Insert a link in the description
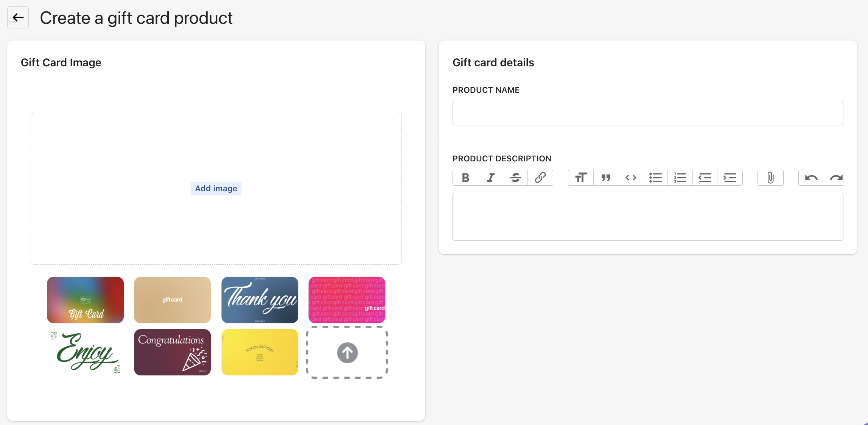The image size is (868, 425). click(540, 178)
